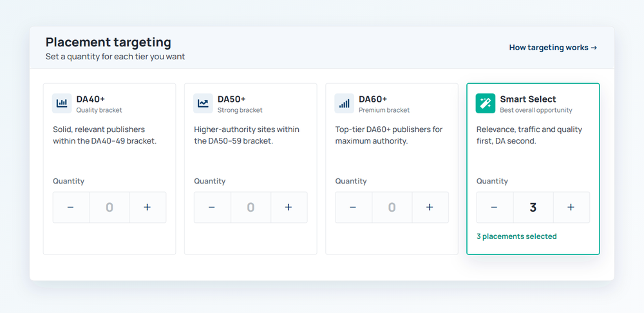The image size is (644, 313).
Task: Click the Smart Select tier title
Action: [528, 99]
